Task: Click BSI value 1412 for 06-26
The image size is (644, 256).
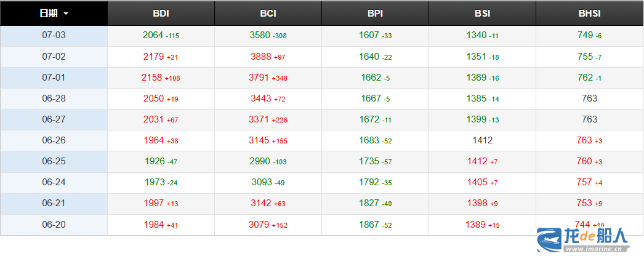Action: pos(482,140)
